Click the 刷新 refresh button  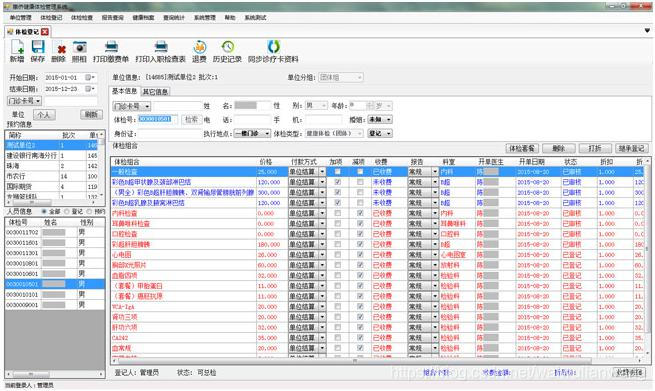pos(91,114)
